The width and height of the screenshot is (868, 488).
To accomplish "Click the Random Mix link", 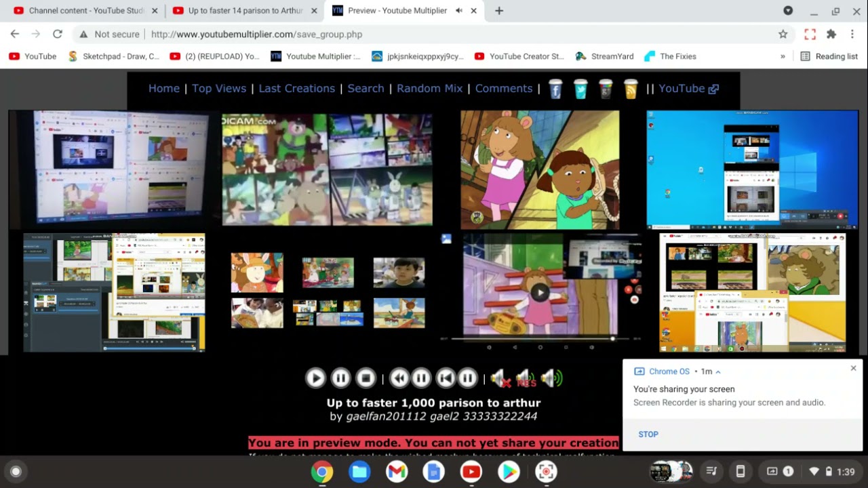I will (x=430, y=88).
